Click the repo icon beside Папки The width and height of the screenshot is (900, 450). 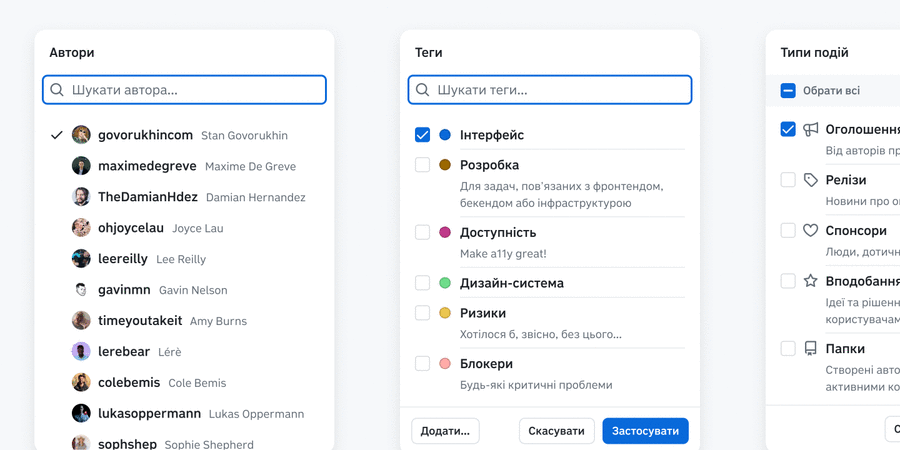point(811,349)
